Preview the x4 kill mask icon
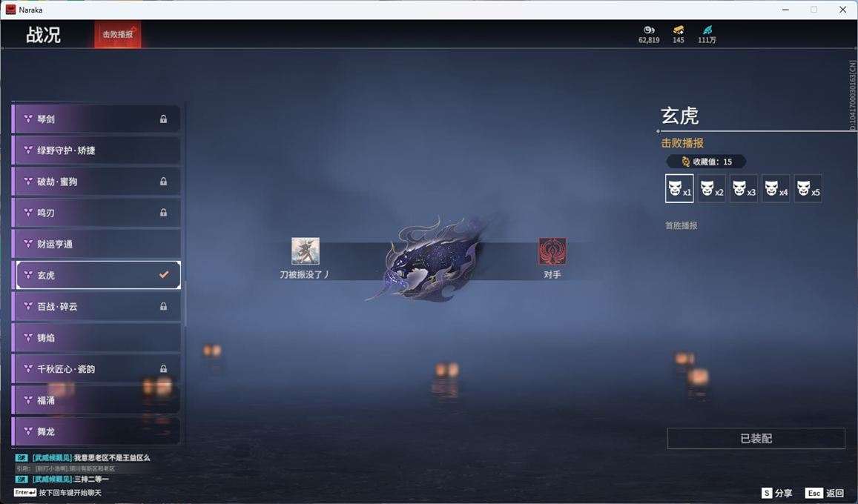The width and height of the screenshot is (858, 504). point(776,188)
